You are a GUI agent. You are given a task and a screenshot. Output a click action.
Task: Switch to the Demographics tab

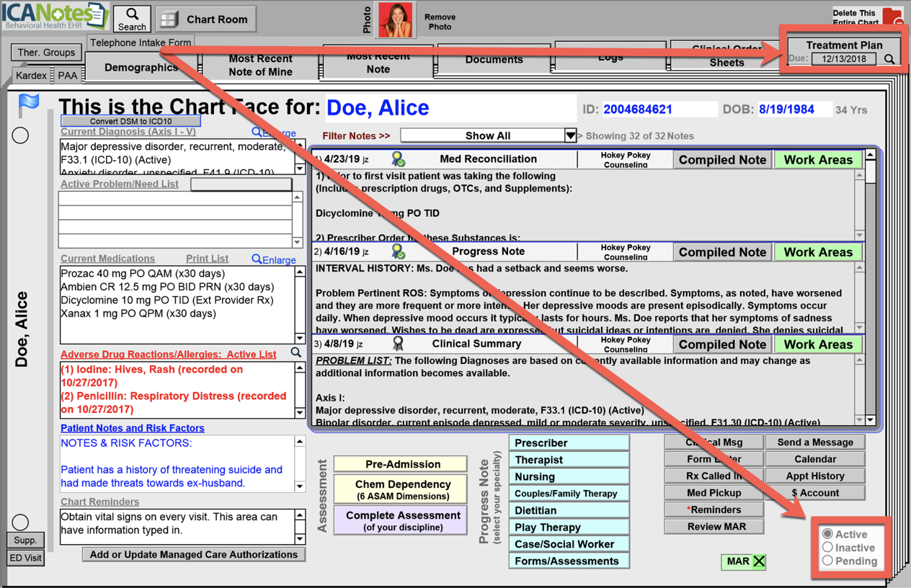(141, 68)
